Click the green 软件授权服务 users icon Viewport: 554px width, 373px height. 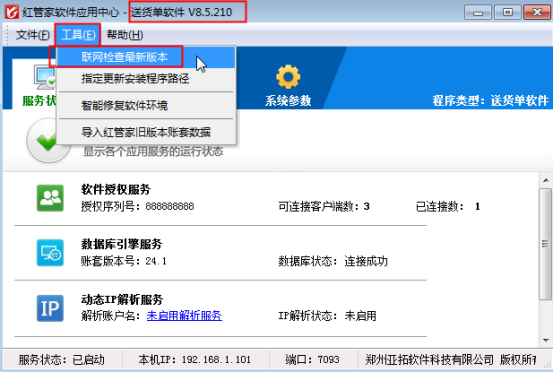click(x=50, y=198)
